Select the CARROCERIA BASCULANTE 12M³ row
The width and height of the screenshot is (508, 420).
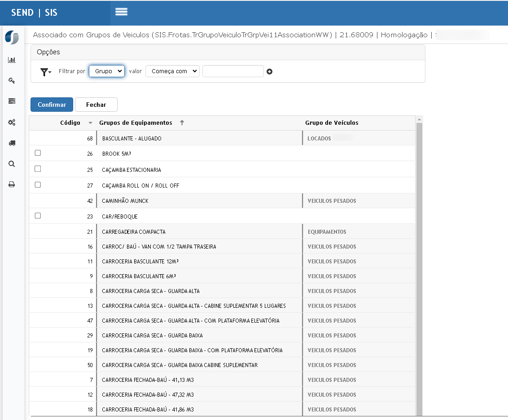[x=222, y=261]
